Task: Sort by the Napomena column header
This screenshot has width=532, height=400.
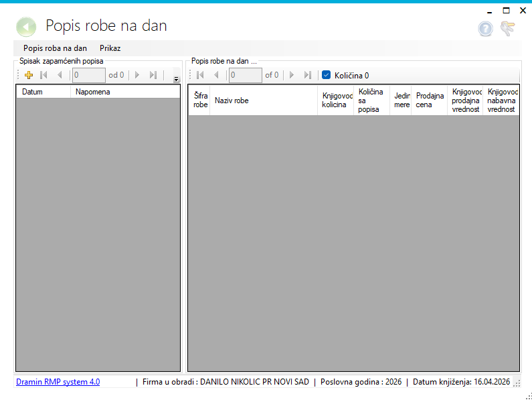Action: pos(125,92)
